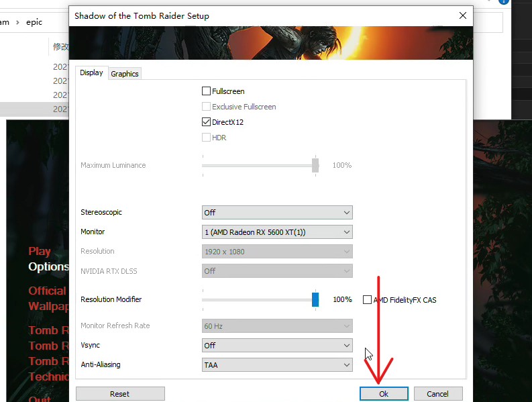This screenshot has width=532, height=402.
Task: Click the Vsync label
Action: click(x=91, y=346)
